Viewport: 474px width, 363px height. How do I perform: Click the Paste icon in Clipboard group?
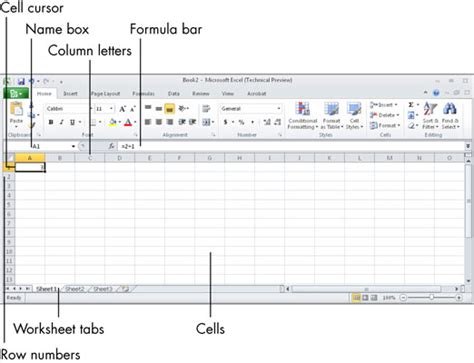coord(16,110)
